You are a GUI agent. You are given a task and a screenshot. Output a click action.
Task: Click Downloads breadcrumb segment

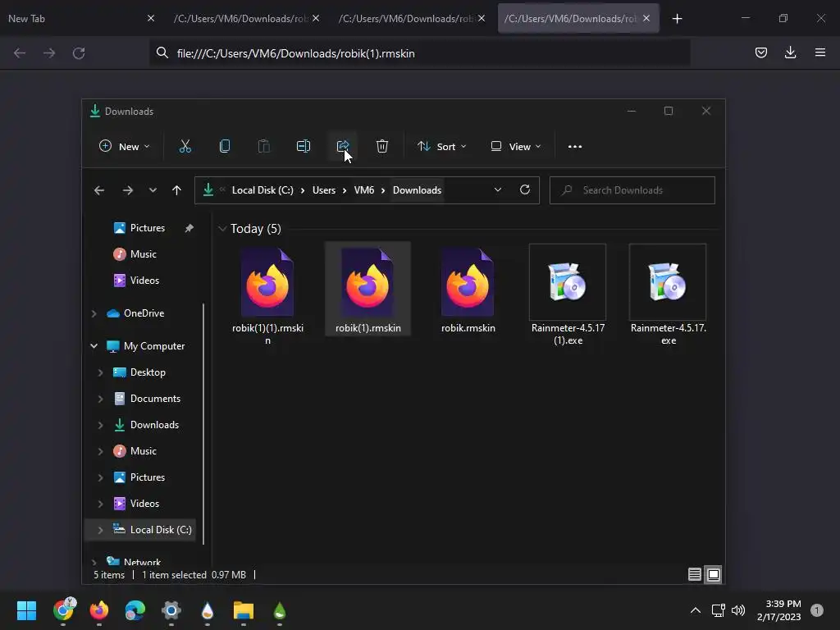[x=417, y=190]
